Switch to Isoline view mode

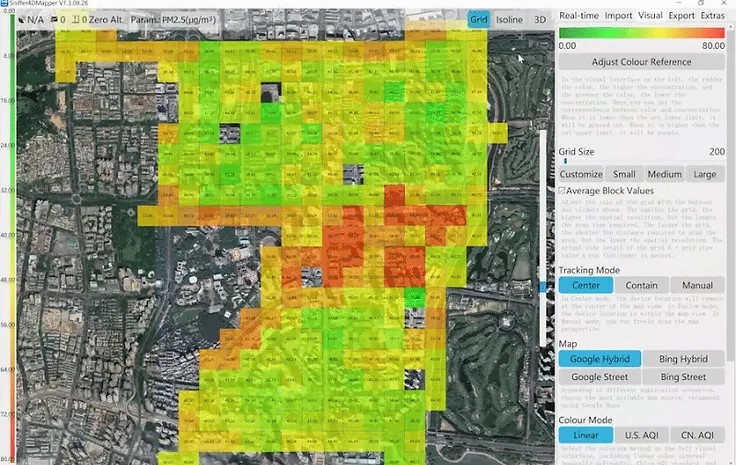coord(510,19)
